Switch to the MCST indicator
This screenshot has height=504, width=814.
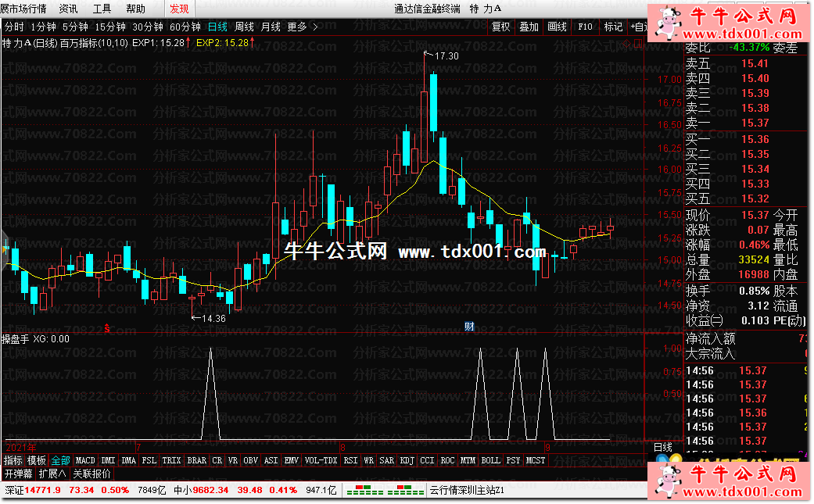536,460
